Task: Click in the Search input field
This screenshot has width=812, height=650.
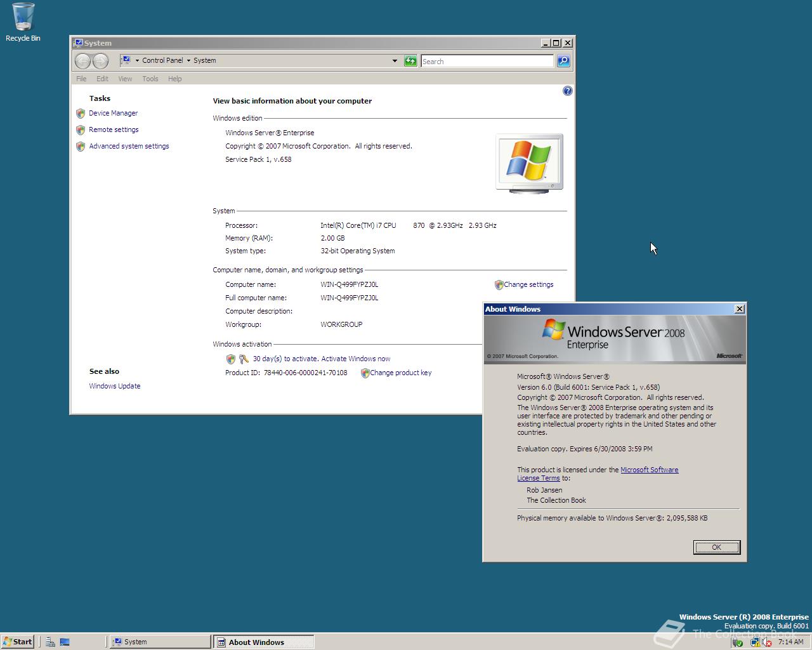Action: (x=487, y=61)
